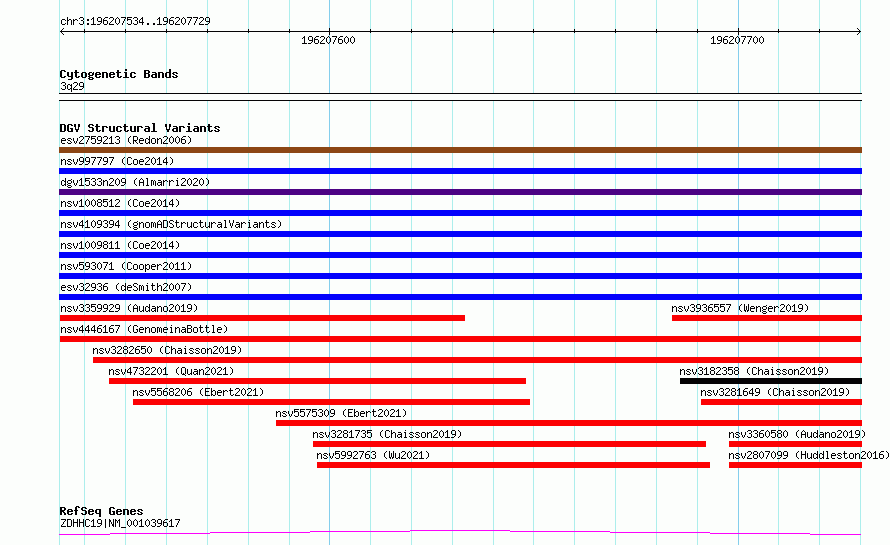Click the red bar under nsv2807099
890x545 pixels.
point(795,465)
